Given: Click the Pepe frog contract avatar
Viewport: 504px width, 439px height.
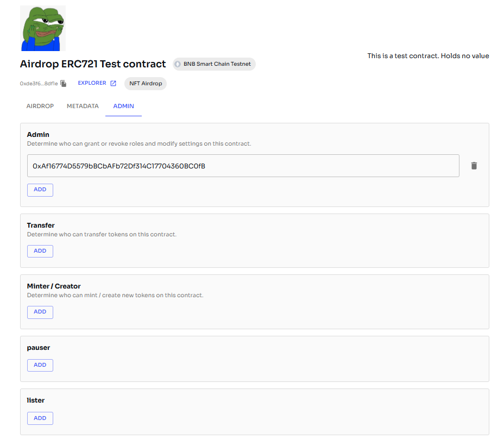Looking at the screenshot, I should click(43, 28).
